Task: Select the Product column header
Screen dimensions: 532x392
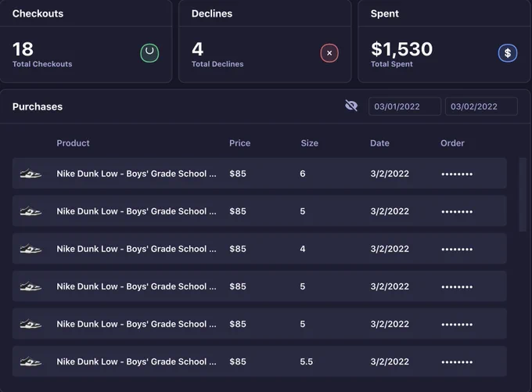Action: [73, 143]
